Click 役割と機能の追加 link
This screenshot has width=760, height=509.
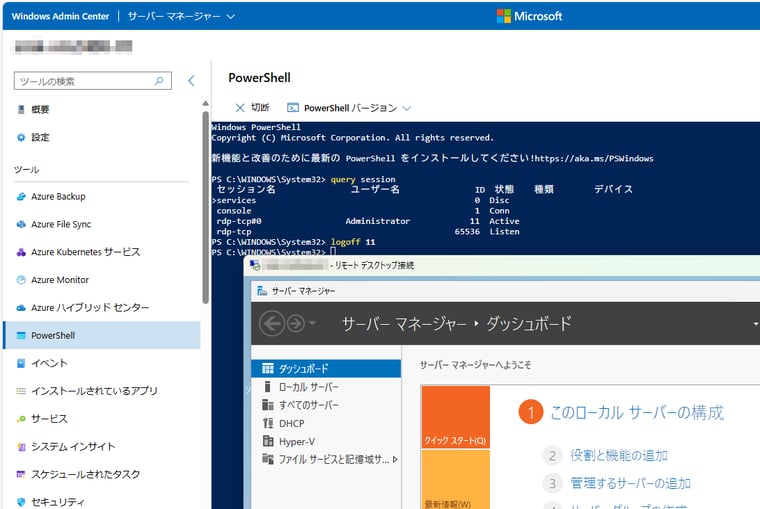point(618,455)
